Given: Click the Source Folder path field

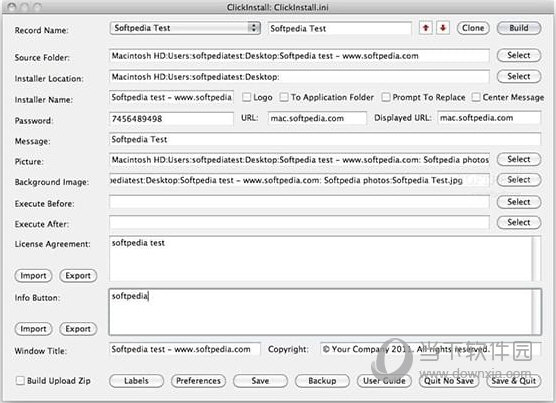Looking at the screenshot, I should tap(299, 56).
